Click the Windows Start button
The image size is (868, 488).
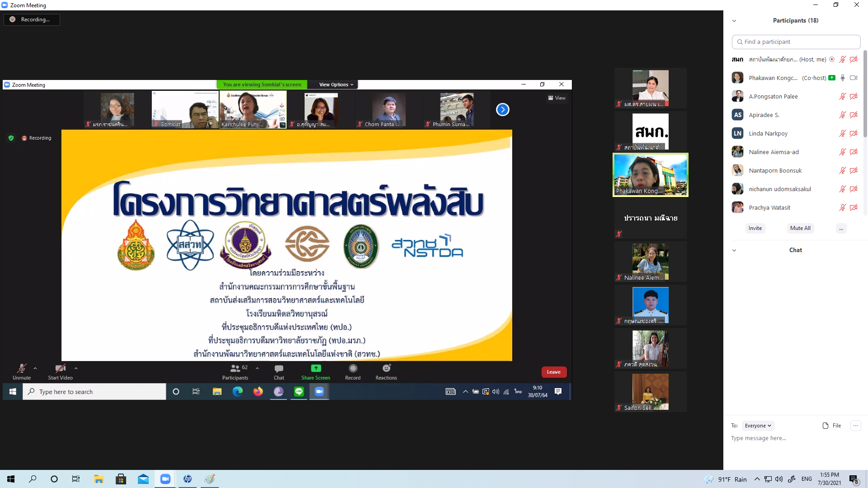click(x=11, y=479)
